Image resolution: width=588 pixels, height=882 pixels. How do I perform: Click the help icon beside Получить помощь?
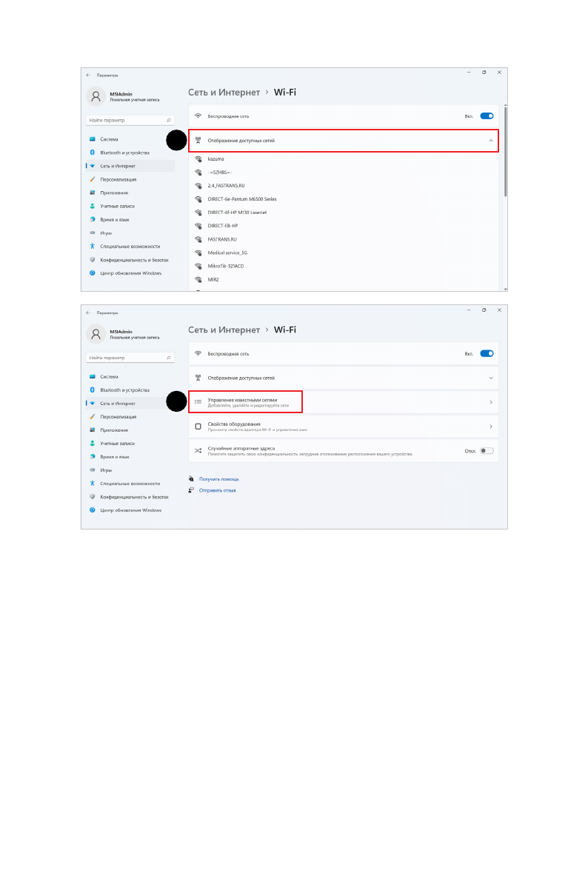(191, 478)
